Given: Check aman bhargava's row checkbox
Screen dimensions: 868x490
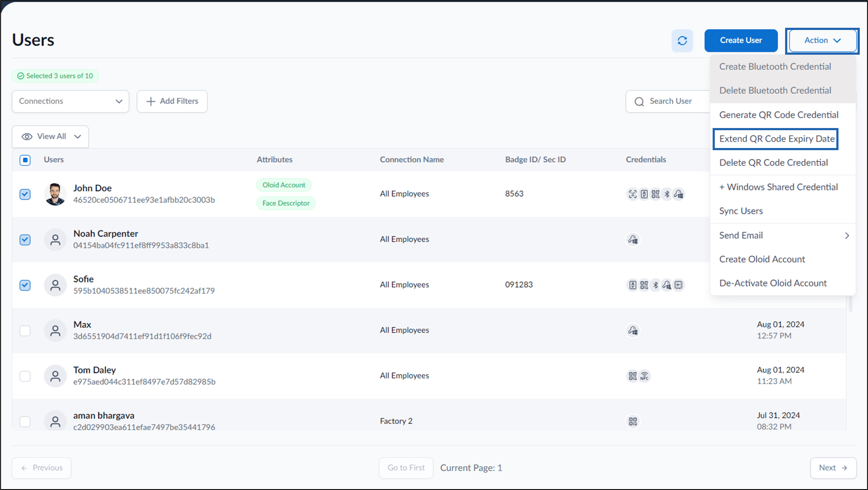Looking at the screenshot, I should click(25, 421).
